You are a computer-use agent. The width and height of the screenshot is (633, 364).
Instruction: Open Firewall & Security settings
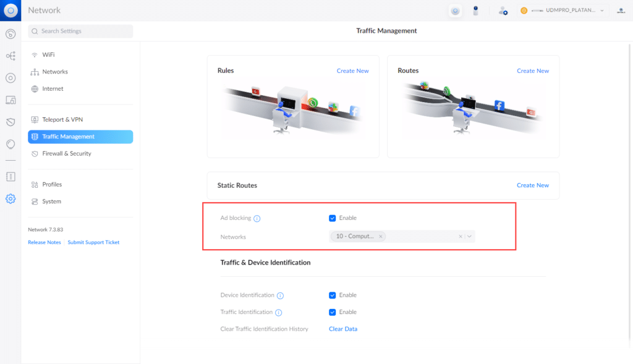[x=66, y=153]
